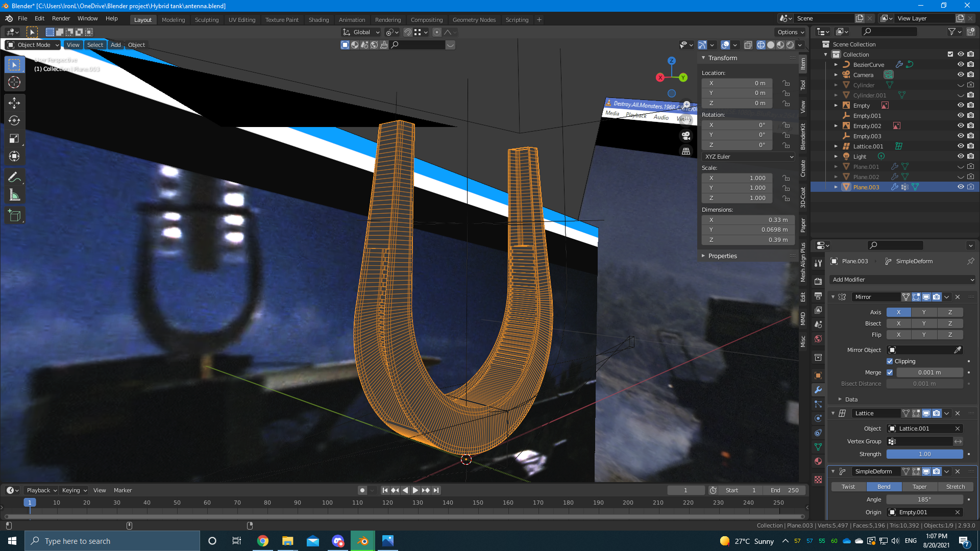Jump to the end frame
The image size is (980, 551).
pos(436,490)
